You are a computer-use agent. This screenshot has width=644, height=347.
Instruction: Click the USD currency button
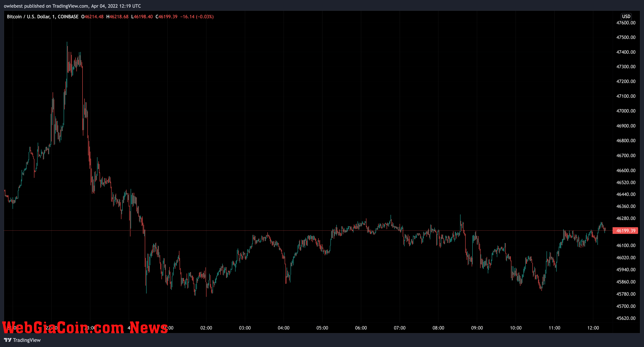pyautogui.click(x=626, y=16)
